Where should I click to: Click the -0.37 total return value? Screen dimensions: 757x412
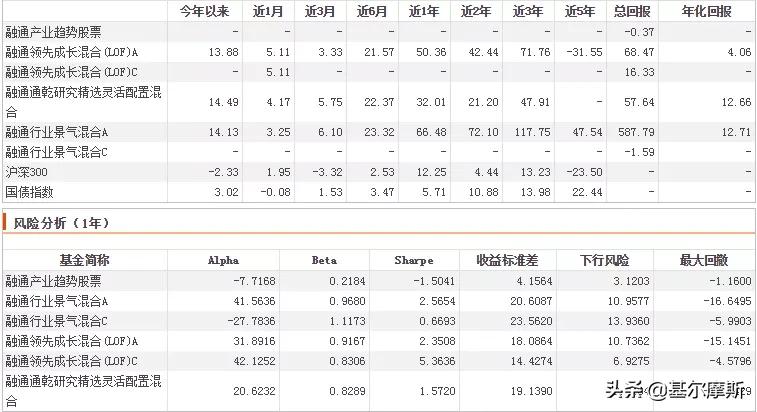click(x=639, y=32)
